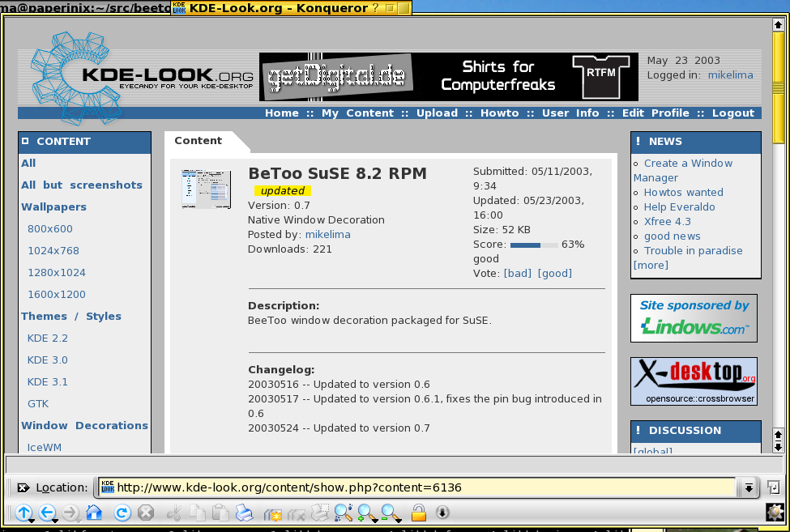Open My Content in site navigation
Image resolution: width=790 pixels, height=532 pixels.
[x=357, y=113]
